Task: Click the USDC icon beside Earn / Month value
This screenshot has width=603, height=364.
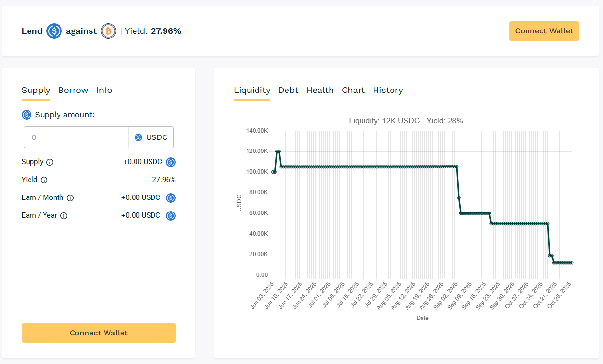Action: pos(170,197)
